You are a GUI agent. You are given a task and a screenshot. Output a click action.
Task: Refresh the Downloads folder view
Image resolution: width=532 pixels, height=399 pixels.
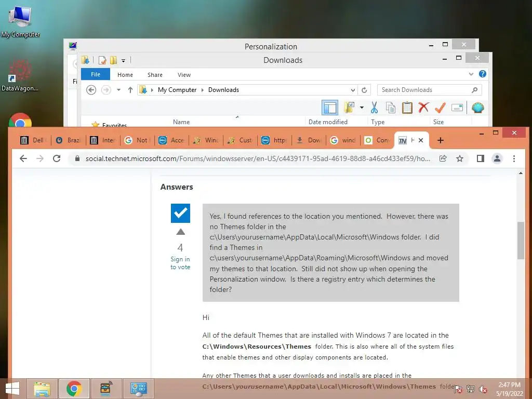(x=364, y=90)
